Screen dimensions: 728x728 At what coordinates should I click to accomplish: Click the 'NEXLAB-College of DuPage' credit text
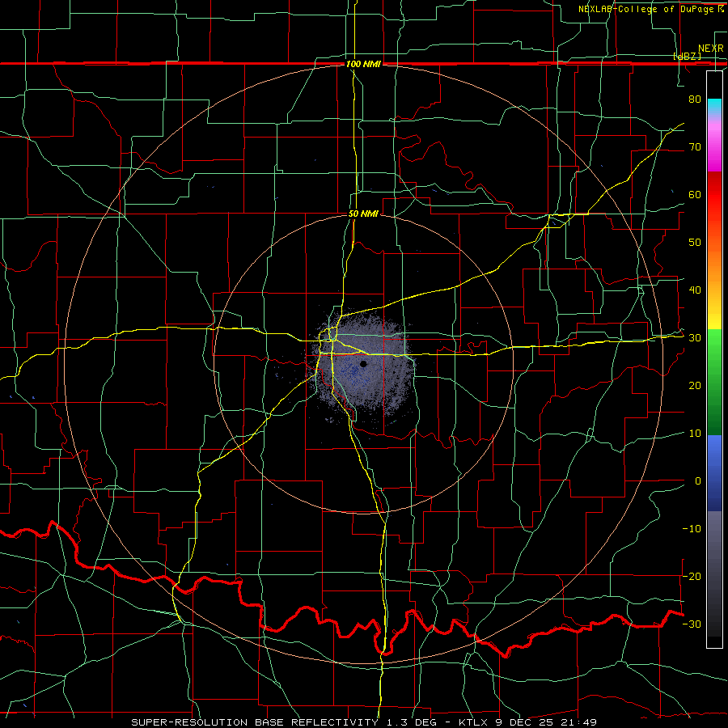click(x=645, y=9)
